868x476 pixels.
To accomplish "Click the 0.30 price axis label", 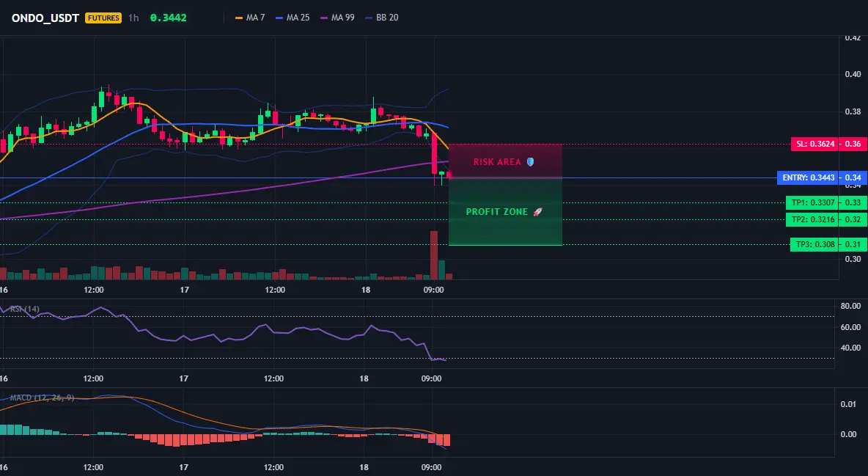I will pyautogui.click(x=853, y=259).
